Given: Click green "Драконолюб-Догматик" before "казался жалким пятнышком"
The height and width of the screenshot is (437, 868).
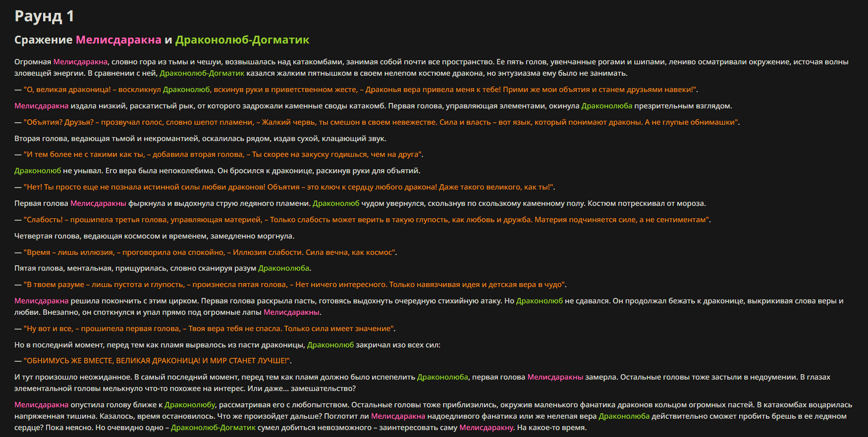Looking at the screenshot, I should 202,73.
